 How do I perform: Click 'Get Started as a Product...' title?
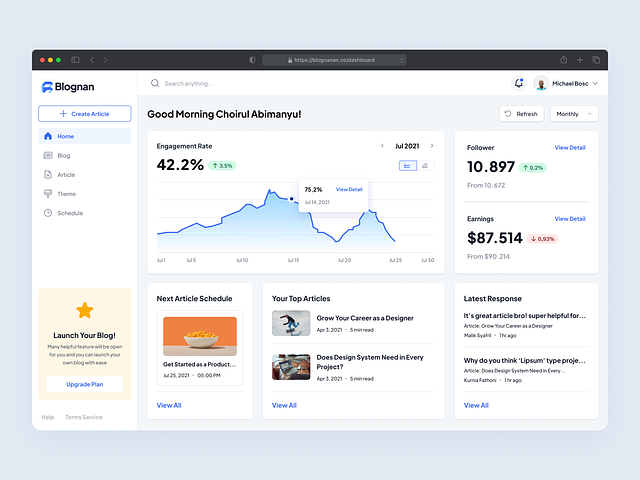tap(200, 364)
